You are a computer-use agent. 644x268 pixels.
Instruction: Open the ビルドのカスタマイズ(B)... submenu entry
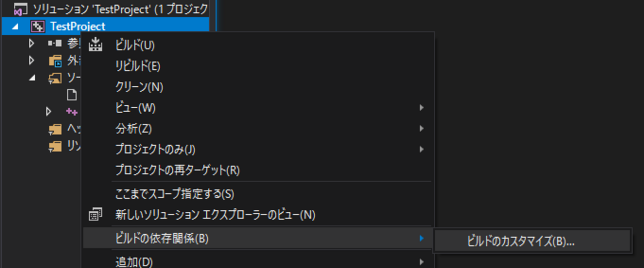(x=521, y=242)
